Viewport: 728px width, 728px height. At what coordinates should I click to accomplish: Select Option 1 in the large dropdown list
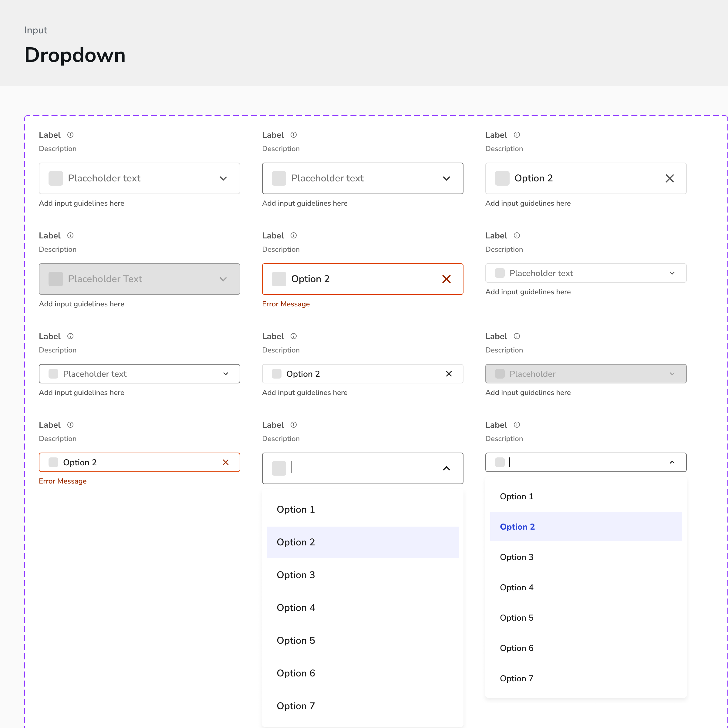[x=362, y=510]
